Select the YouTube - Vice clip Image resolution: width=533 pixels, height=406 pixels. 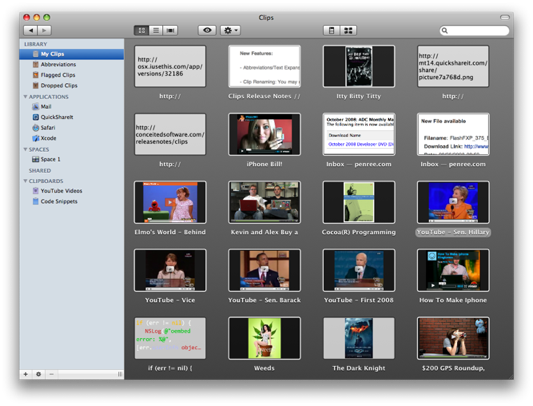[x=170, y=270]
